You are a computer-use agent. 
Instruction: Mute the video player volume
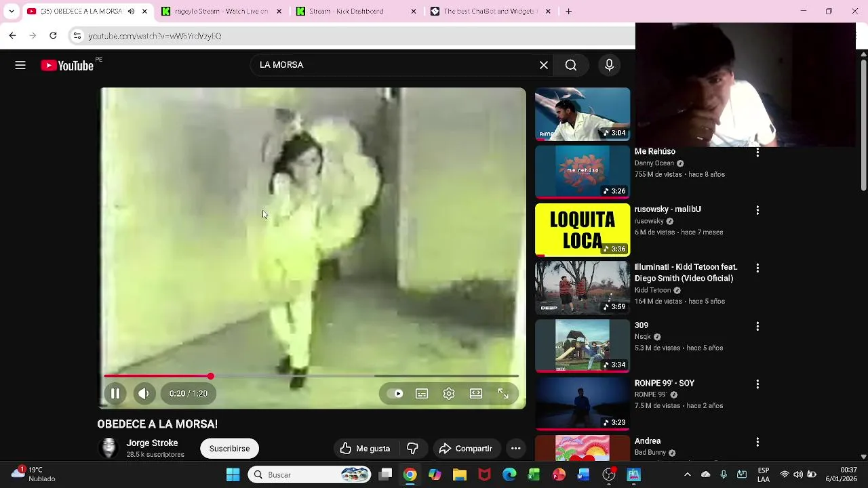pyautogui.click(x=144, y=393)
